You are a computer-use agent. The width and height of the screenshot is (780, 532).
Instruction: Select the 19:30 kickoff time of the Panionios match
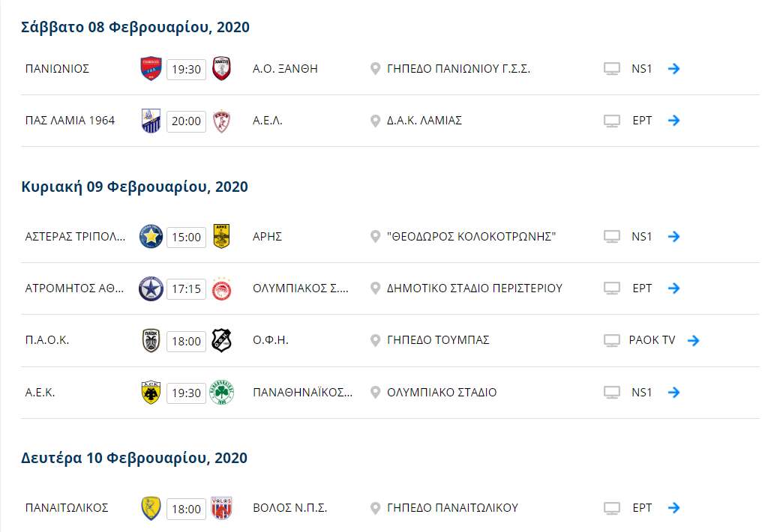click(x=186, y=69)
